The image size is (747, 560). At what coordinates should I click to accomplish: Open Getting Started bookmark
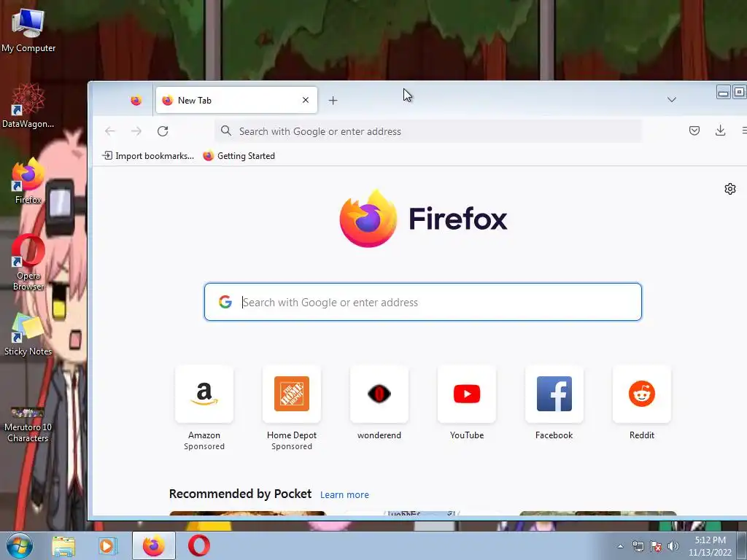tap(239, 156)
